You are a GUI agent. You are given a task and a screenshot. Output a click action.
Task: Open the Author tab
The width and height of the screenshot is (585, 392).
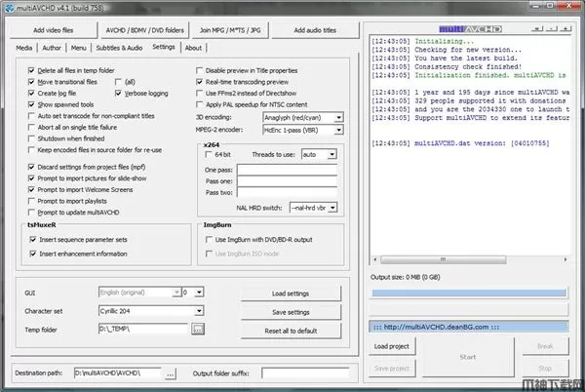(x=52, y=47)
